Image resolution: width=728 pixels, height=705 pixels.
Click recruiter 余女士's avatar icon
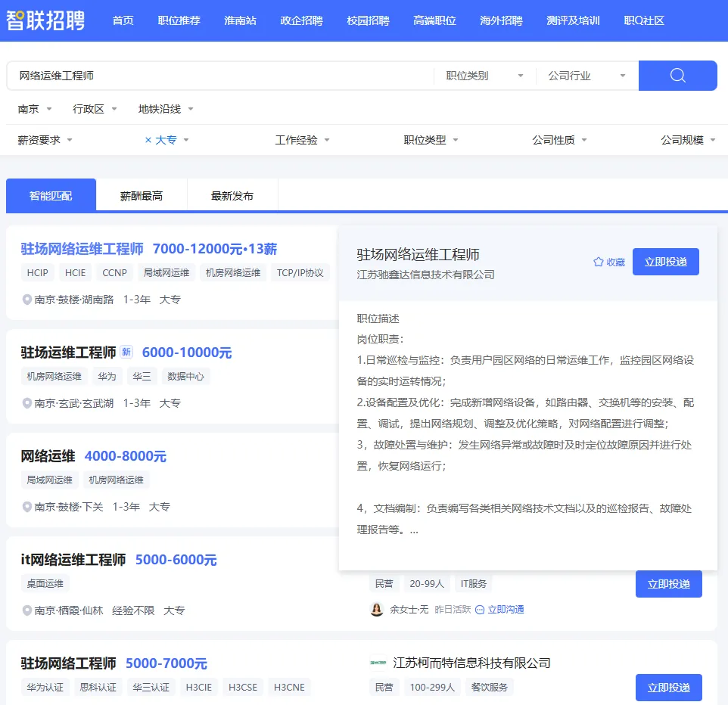[377, 609]
